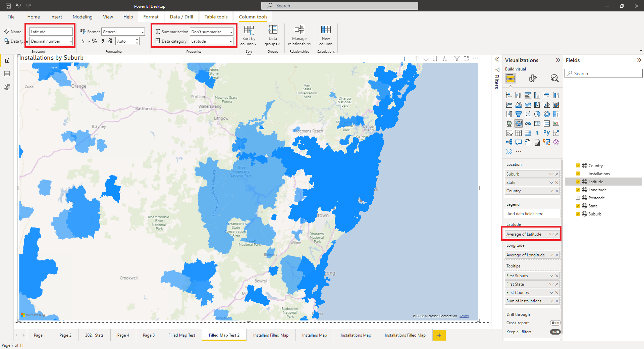Pick the Treemap visualization
The height and width of the screenshot is (349, 644).
[x=556, y=114]
